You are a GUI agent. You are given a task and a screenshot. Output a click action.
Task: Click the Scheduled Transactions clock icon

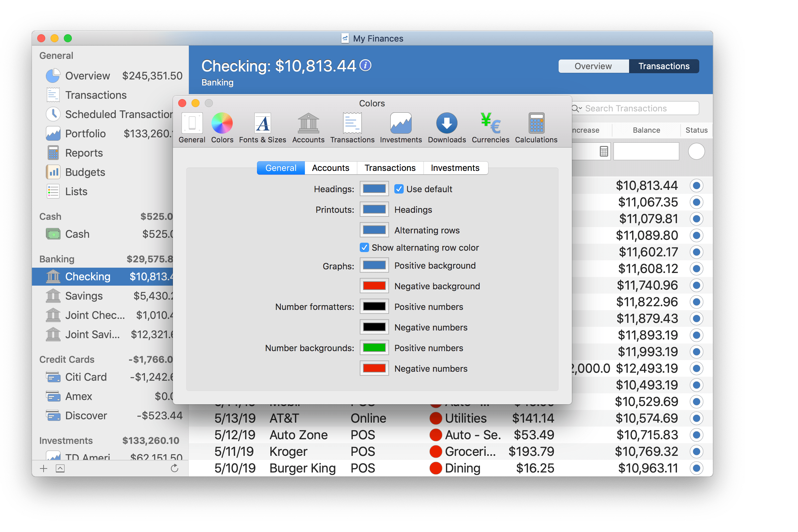[53, 114]
